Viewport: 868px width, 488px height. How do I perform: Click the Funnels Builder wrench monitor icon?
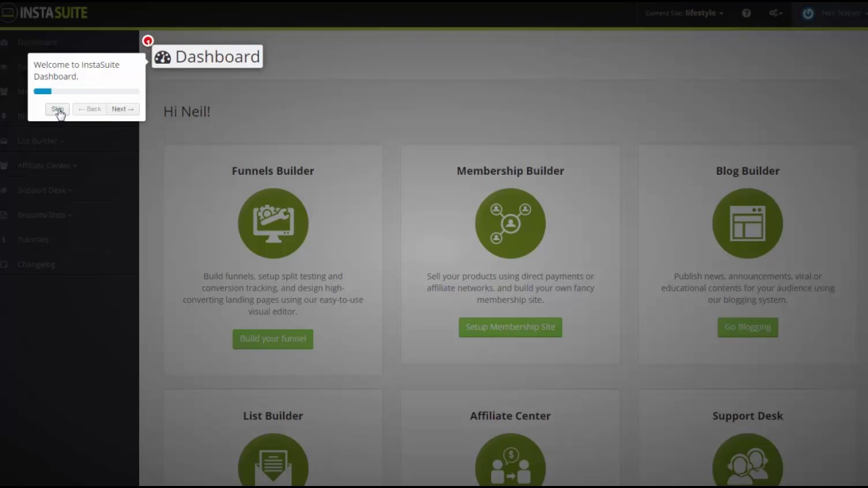[273, 223]
